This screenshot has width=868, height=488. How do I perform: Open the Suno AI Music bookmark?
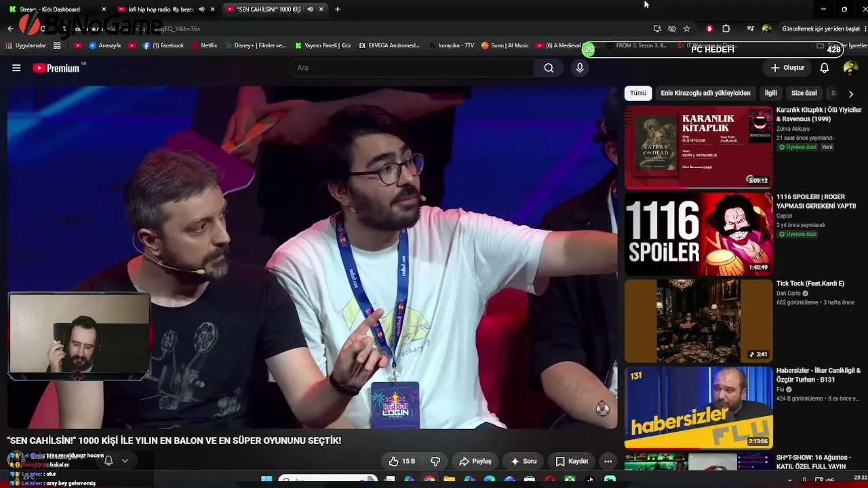[505, 45]
